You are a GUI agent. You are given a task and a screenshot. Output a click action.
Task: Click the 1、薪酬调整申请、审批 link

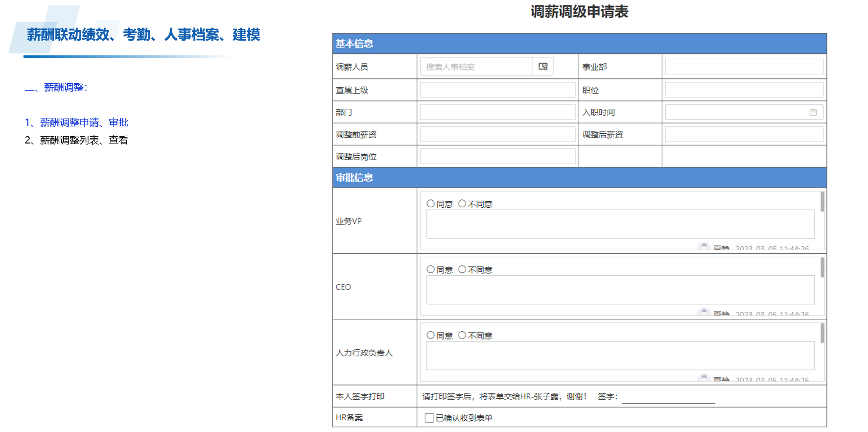[x=76, y=122]
